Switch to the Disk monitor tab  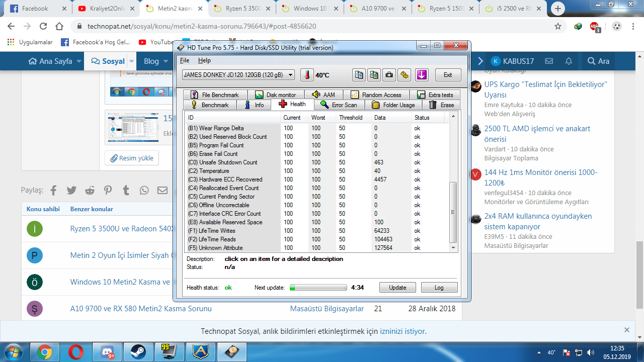(x=275, y=95)
